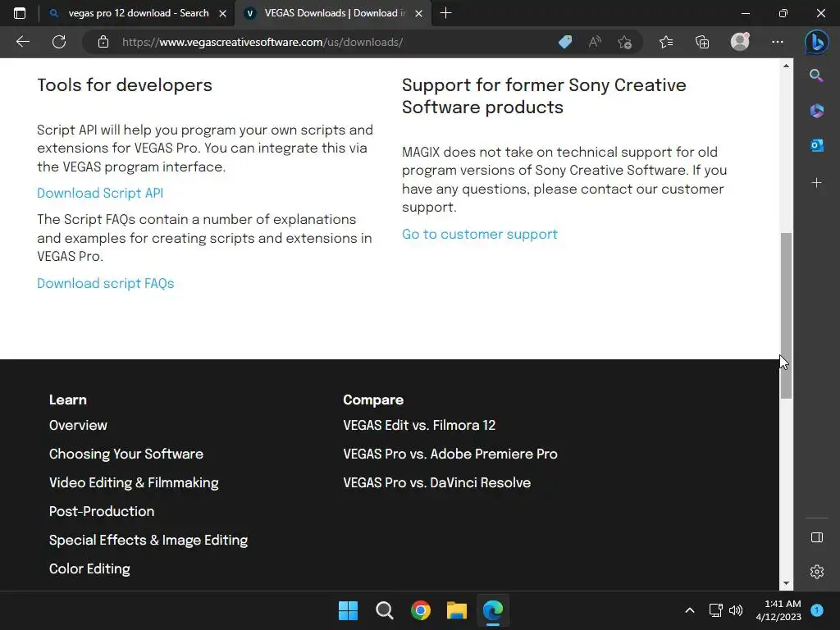The width and height of the screenshot is (840, 630).
Task: Open the Post-Production footer link
Action: click(102, 511)
